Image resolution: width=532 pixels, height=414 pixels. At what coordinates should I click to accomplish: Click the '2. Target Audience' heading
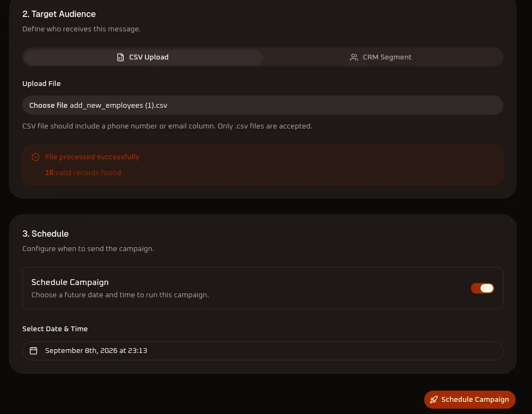pos(59,14)
